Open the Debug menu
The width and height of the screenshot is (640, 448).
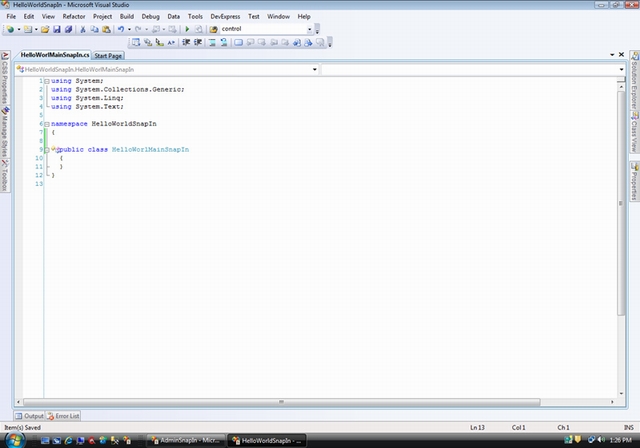click(150, 16)
